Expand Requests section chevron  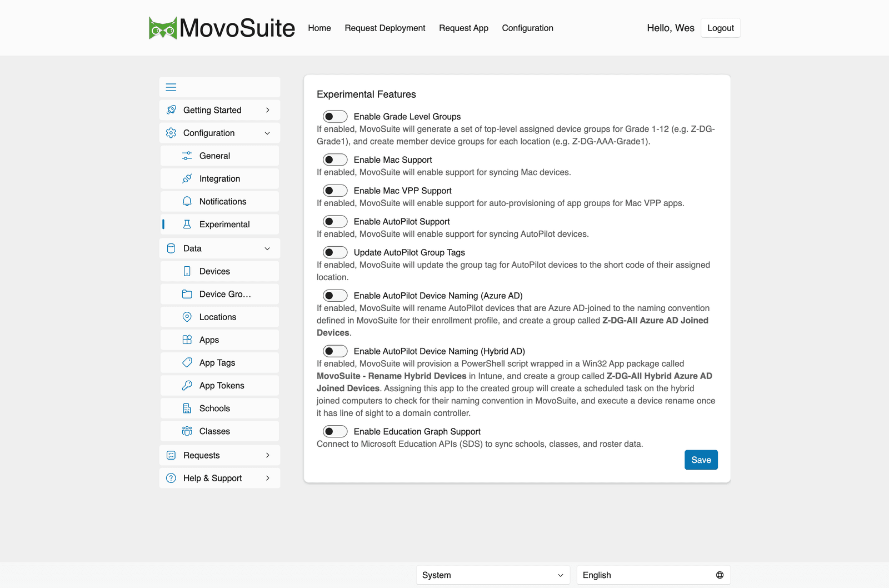point(268,455)
